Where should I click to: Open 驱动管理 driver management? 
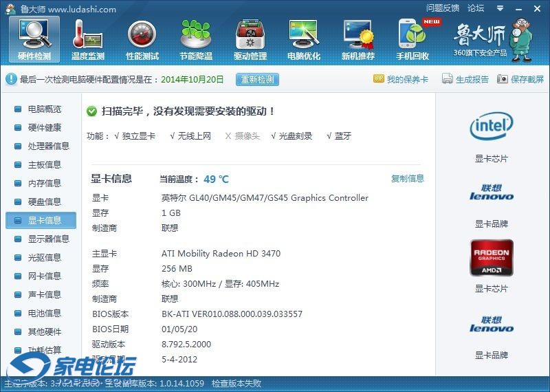pos(250,40)
